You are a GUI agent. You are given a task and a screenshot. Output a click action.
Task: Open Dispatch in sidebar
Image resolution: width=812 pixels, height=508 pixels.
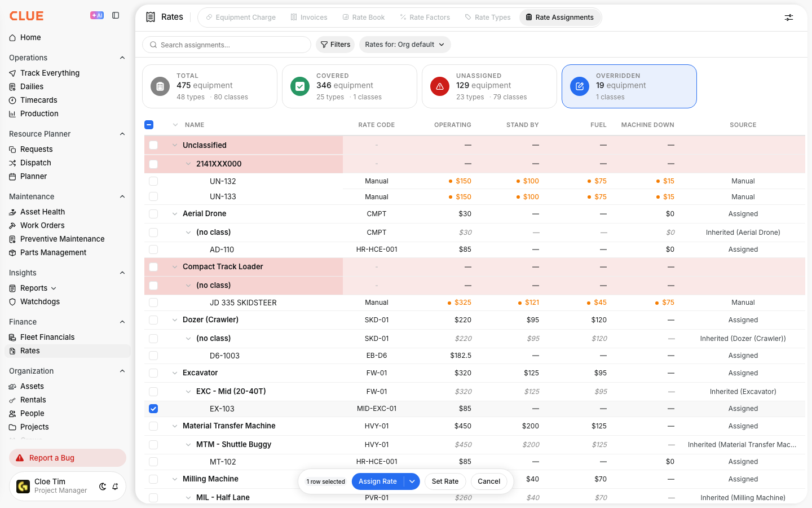[x=36, y=163]
